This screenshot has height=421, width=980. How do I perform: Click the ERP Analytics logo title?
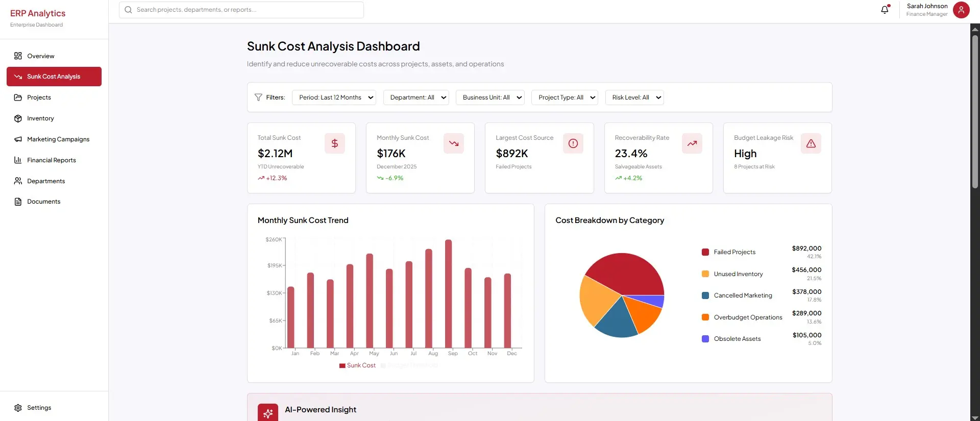(x=38, y=13)
